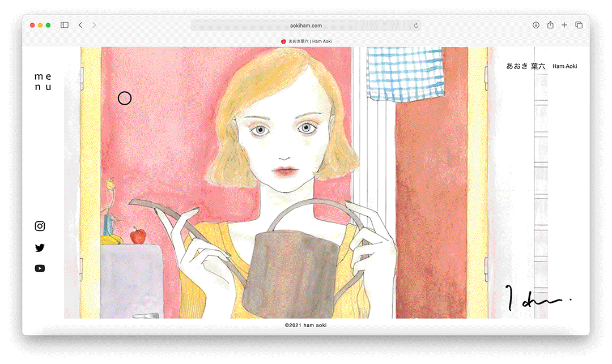Open the site's 'menu' navigation
This screenshot has height=364, width=612.
tap(42, 82)
